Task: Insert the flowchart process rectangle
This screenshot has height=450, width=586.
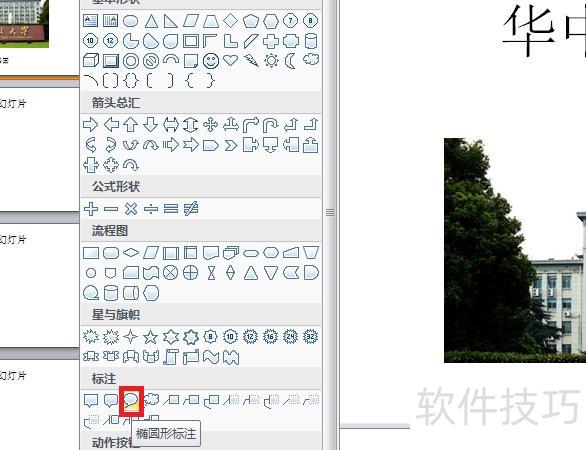Action: point(91,253)
